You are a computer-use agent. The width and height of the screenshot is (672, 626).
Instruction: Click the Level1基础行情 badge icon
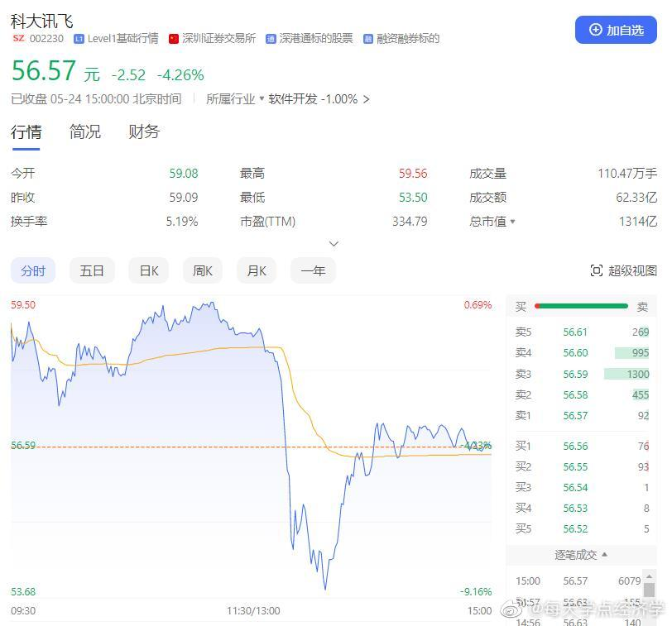tap(79, 39)
